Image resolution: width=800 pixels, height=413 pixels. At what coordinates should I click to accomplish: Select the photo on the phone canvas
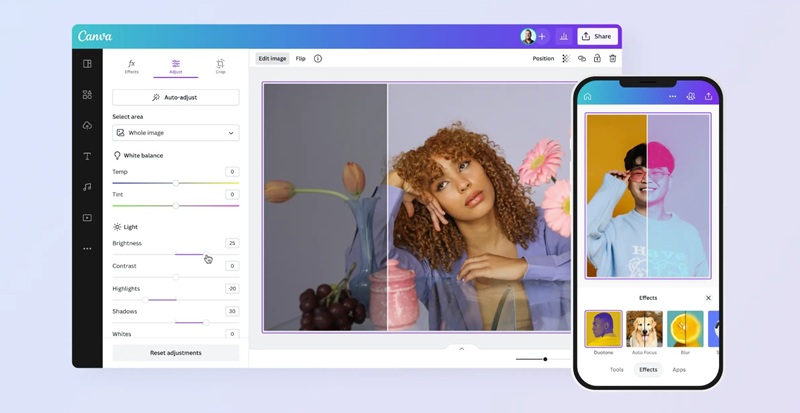pyautogui.click(x=648, y=196)
